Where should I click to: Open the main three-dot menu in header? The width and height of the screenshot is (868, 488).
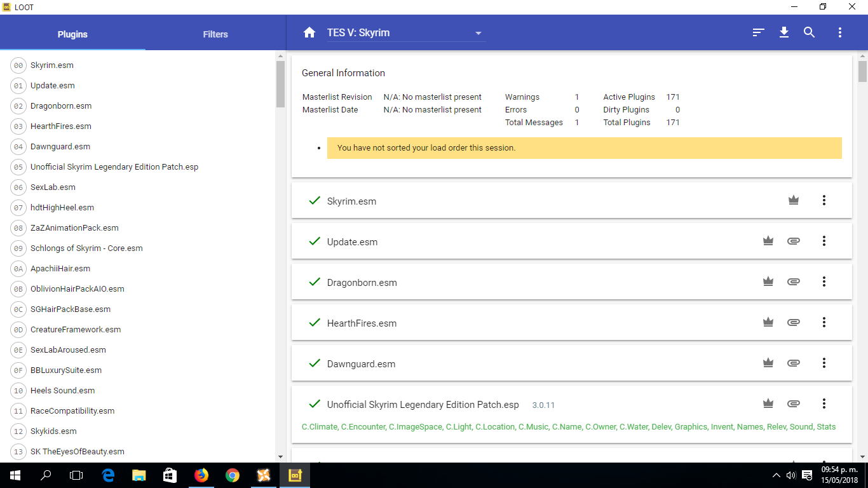click(x=840, y=33)
